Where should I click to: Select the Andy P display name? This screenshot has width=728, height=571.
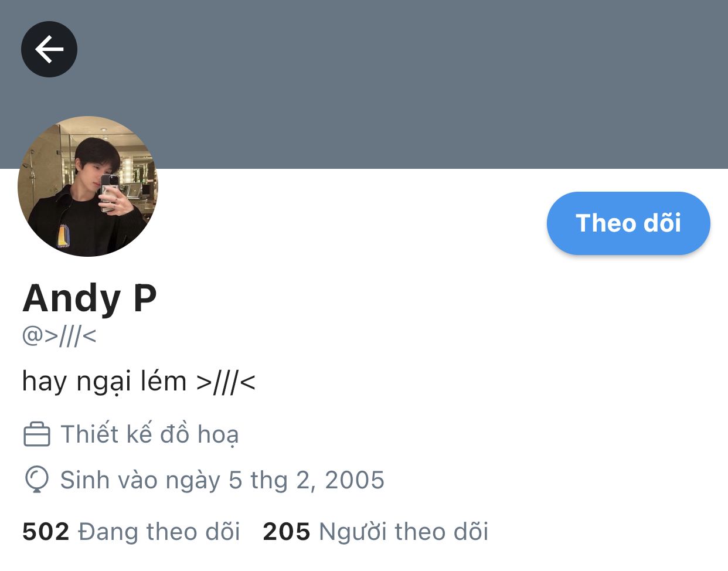[x=90, y=298]
